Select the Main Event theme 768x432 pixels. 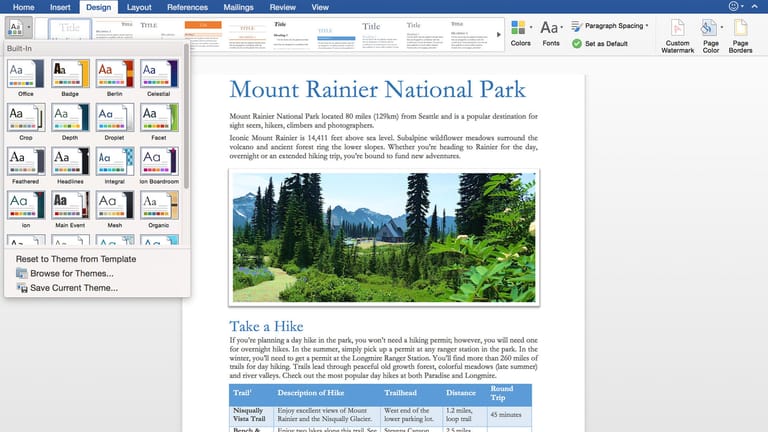click(x=70, y=209)
